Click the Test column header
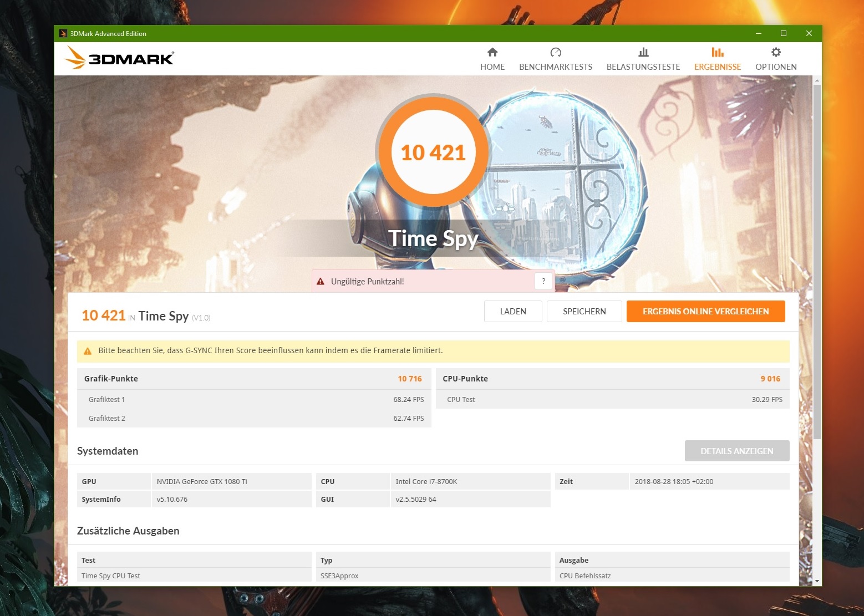Viewport: 864px width, 616px height. tap(194, 560)
